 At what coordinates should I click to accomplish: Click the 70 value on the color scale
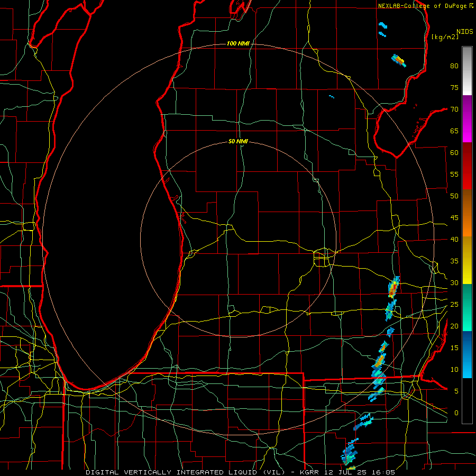(x=454, y=109)
